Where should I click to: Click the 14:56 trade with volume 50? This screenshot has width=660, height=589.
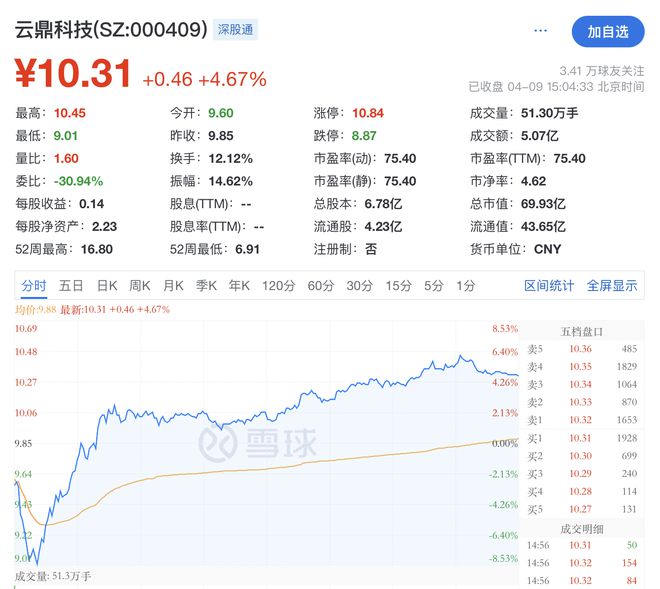(582, 545)
